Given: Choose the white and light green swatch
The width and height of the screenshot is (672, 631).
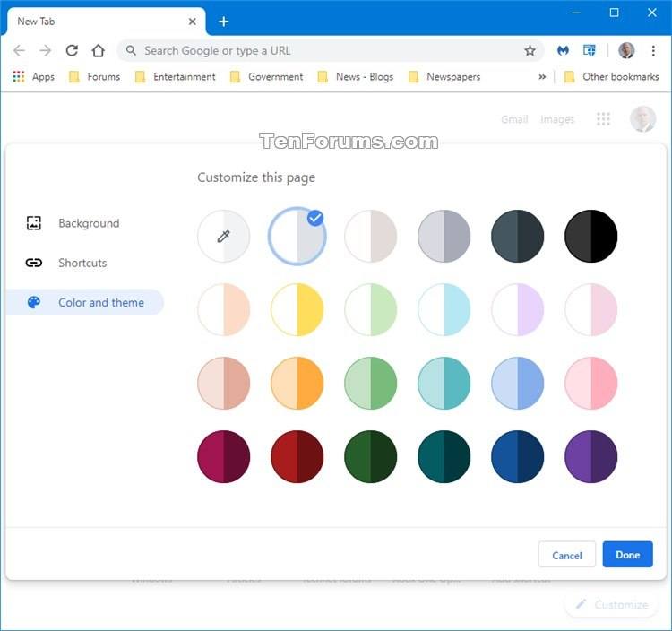Looking at the screenshot, I should [x=371, y=309].
